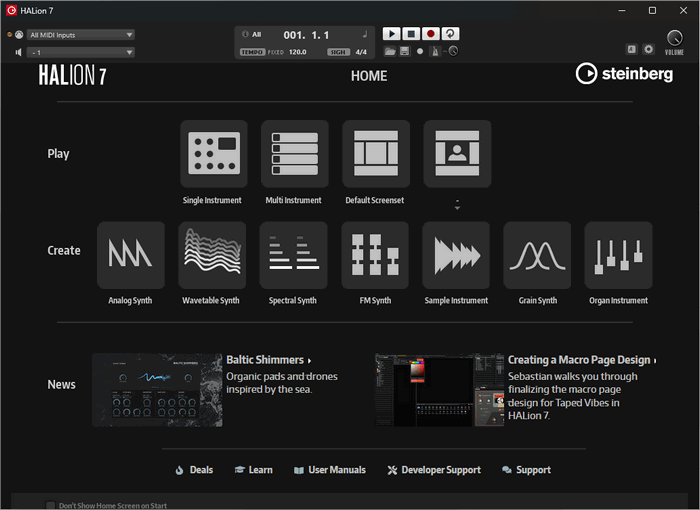
Task: Click the 4/4 time signature value
Action: point(361,52)
